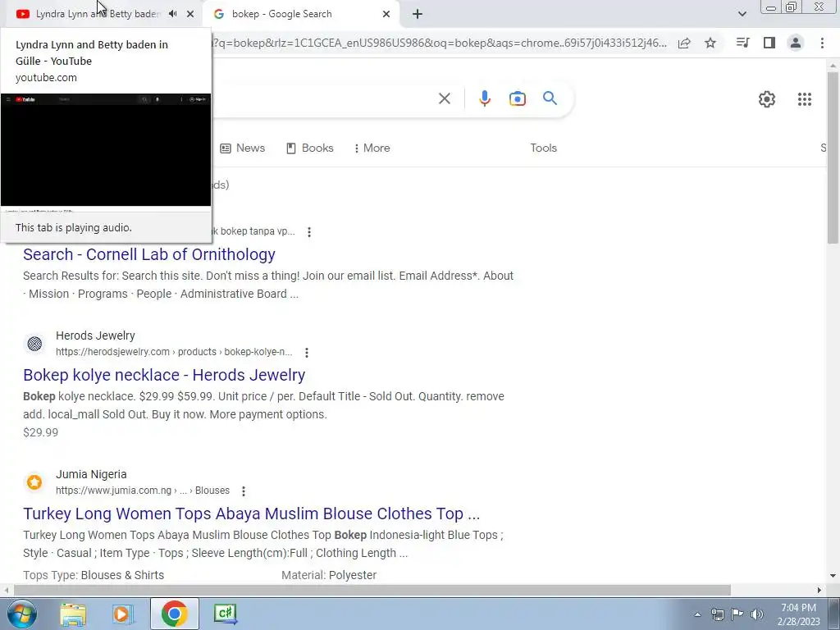The width and height of the screenshot is (840, 630).
Task: Open the Action Center flag icon
Action: click(x=737, y=614)
